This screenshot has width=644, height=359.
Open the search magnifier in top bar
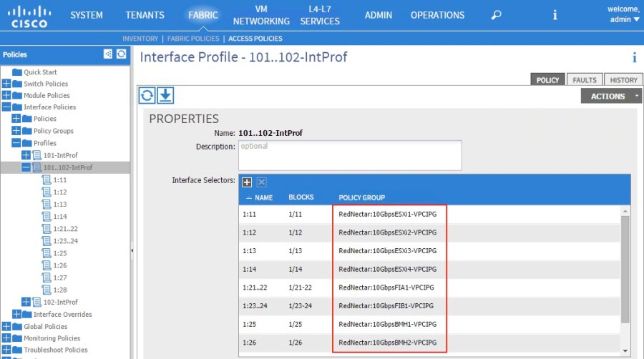[497, 15]
